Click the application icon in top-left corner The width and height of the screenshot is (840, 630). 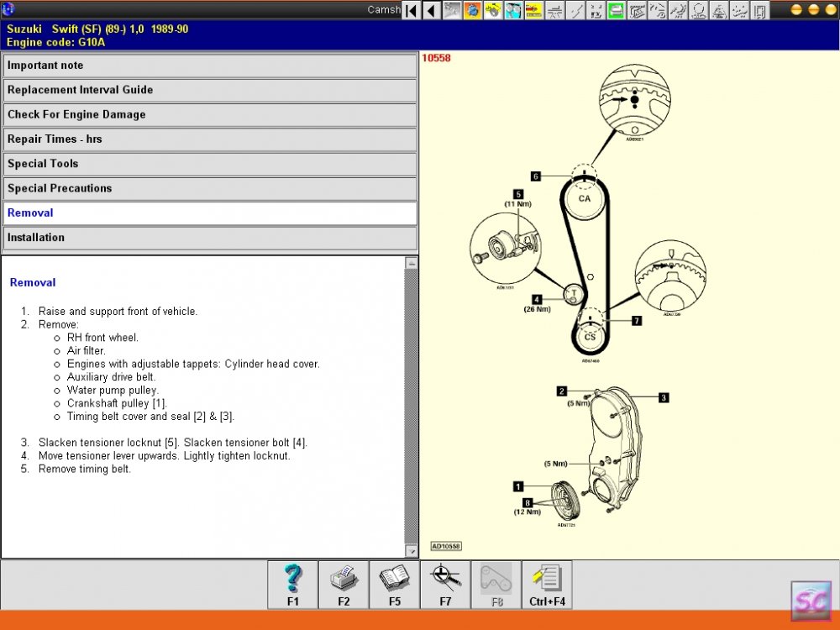(8, 9)
